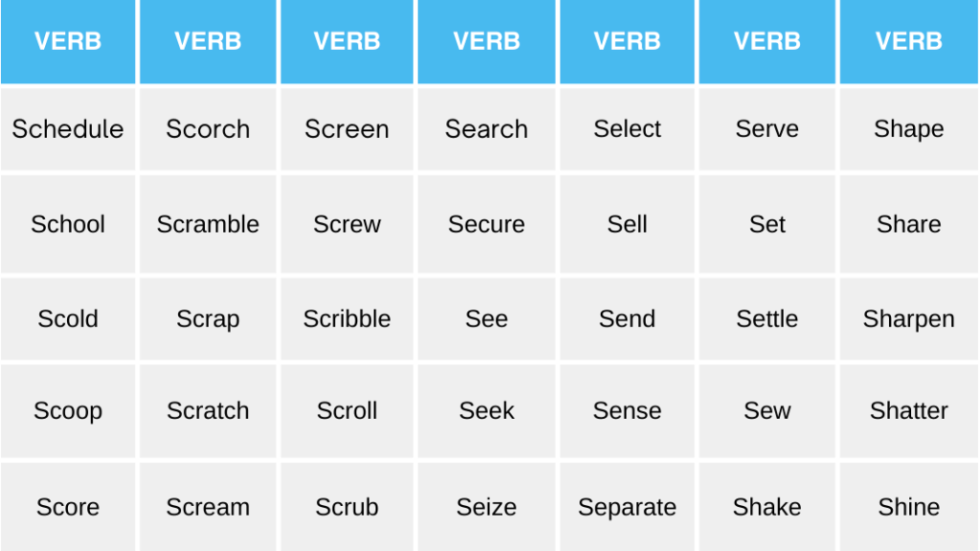Click the Shine cell
This screenshot has width=980, height=551.
tap(908, 507)
